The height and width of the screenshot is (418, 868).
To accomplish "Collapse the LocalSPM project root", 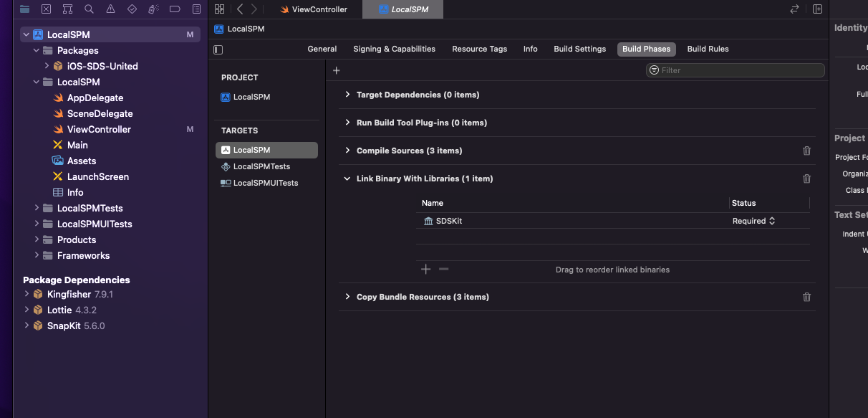I will coord(26,34).
